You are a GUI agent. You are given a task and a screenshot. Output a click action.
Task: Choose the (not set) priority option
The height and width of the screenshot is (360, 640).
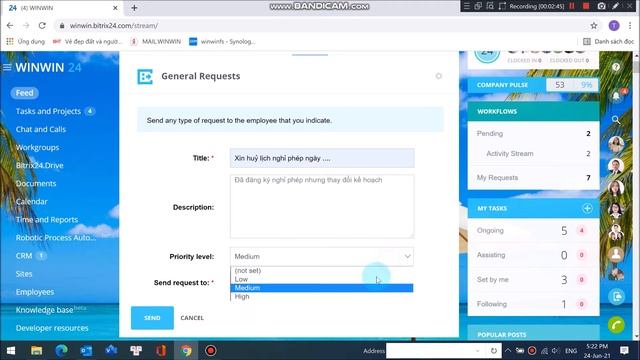[x=322, y=271]
